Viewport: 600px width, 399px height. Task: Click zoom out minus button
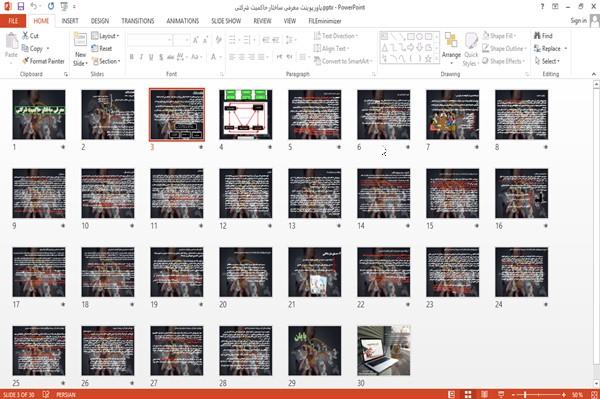click(x=514, y=394)
